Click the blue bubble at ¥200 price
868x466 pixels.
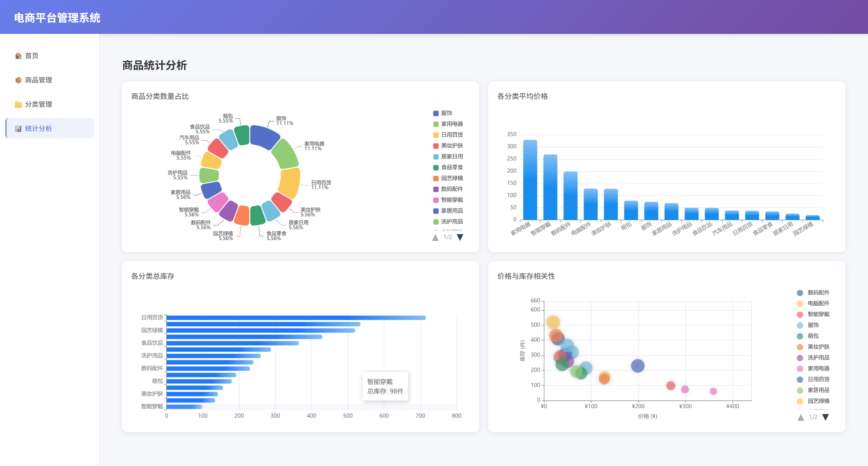(637, 366)
